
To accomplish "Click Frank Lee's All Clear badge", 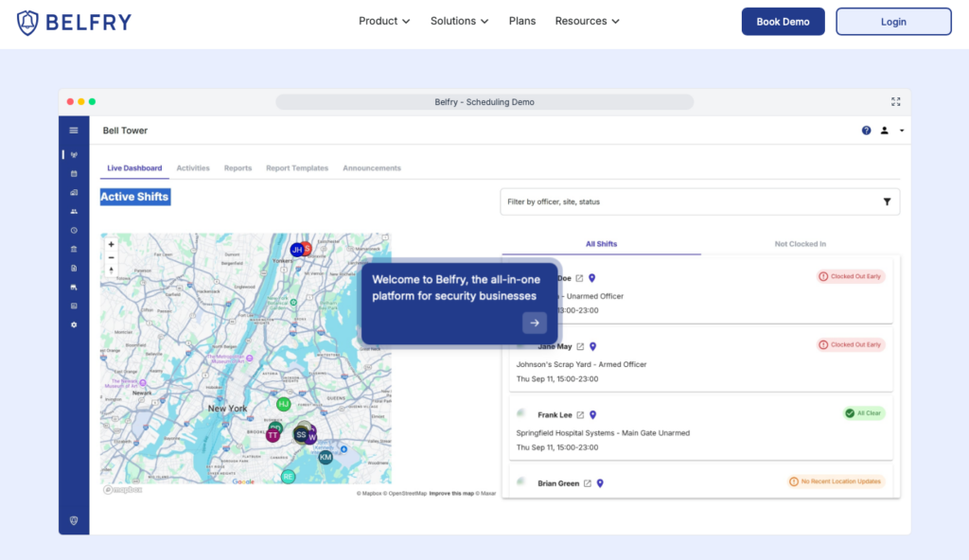I will [x=864, y=413].
